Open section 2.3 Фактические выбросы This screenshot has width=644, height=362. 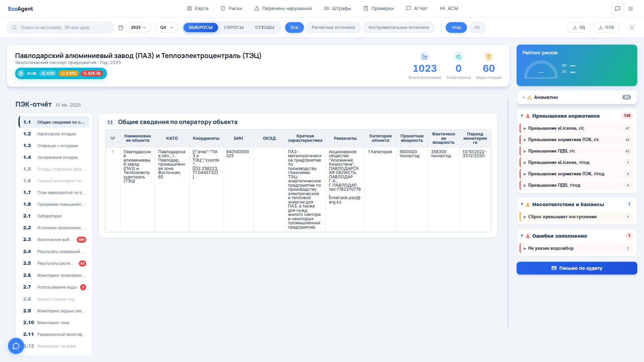point(54,240)
